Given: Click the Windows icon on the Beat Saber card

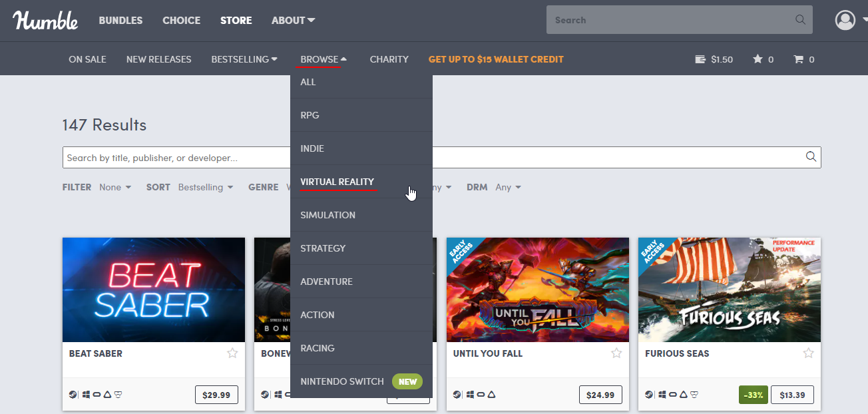Looking at the screenshot, I should click(86, 395).
